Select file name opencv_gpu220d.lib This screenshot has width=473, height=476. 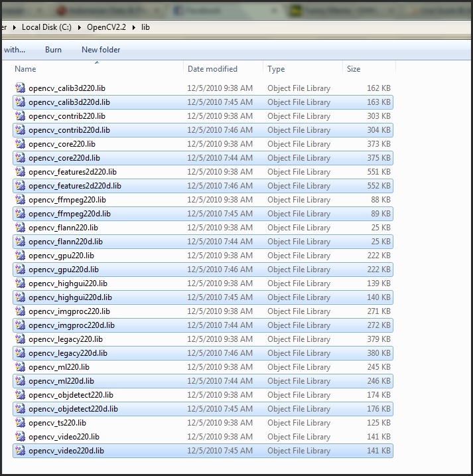(64, 270)
